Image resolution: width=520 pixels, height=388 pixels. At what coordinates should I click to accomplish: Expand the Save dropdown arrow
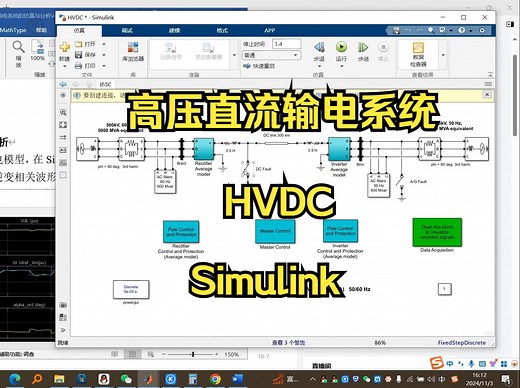point(104,55)
